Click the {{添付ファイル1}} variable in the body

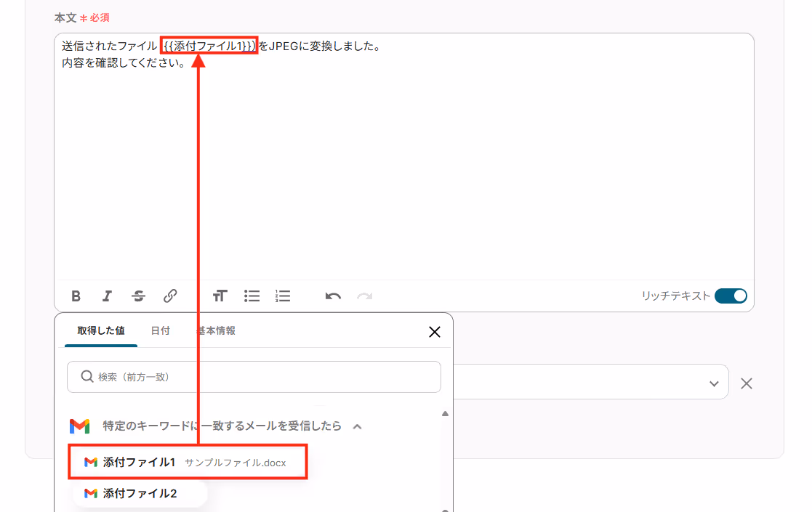[209, 46]
